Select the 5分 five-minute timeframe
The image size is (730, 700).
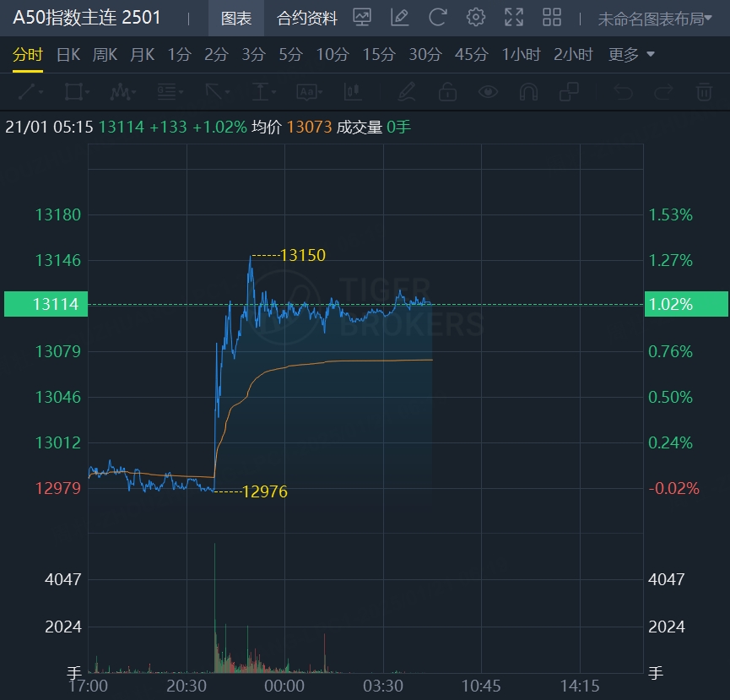click(x=290, y=55)
